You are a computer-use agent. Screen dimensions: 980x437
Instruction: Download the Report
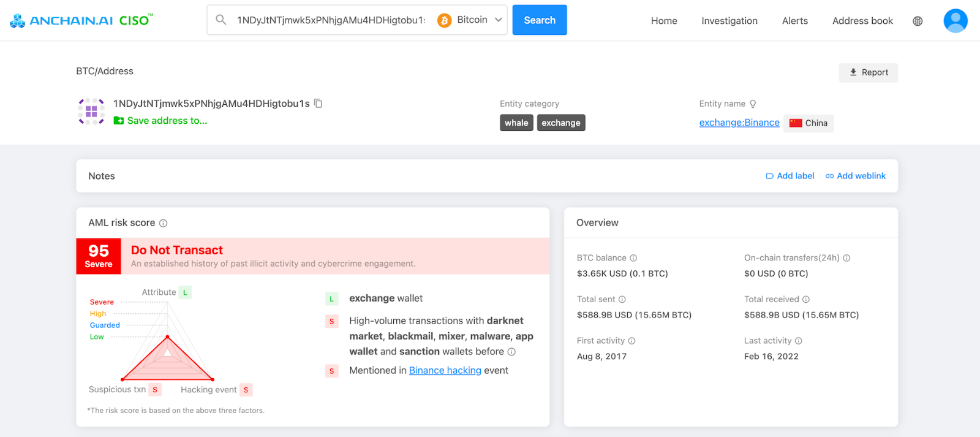[869, 72]
